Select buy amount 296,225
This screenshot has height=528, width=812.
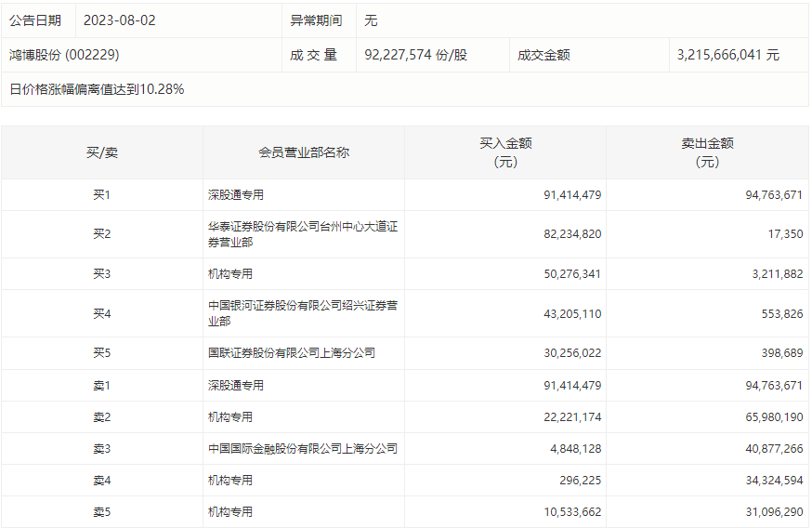580,481
